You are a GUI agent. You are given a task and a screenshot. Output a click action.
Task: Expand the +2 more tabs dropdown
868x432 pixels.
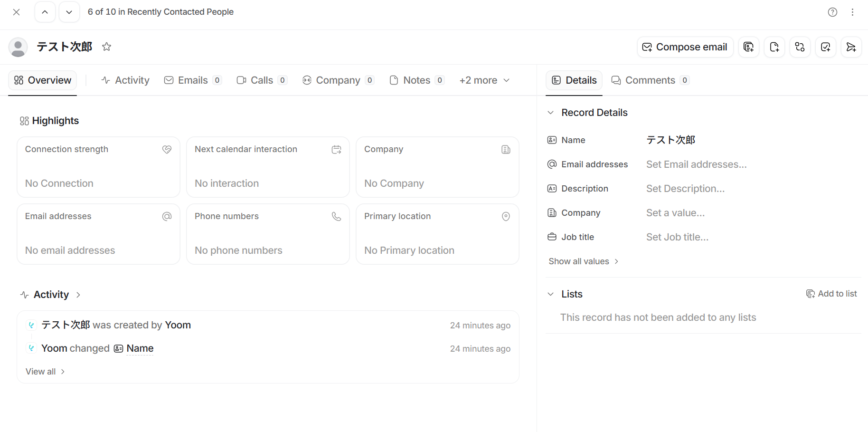(x=484, y=80)
